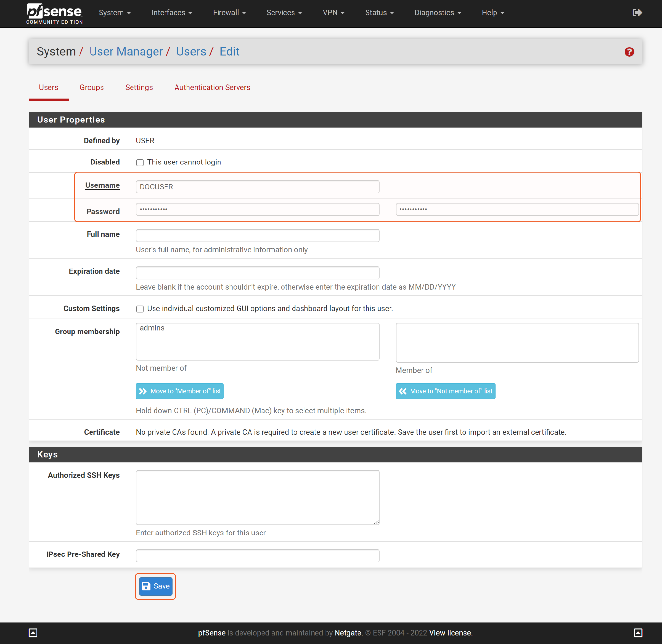662x644 pixels.
Task: Click the User Manager breadcrumb link
Action: click(126, 51)
